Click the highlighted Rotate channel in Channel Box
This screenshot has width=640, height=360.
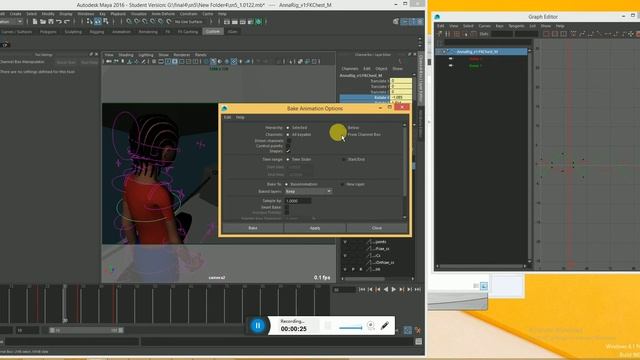365,98
